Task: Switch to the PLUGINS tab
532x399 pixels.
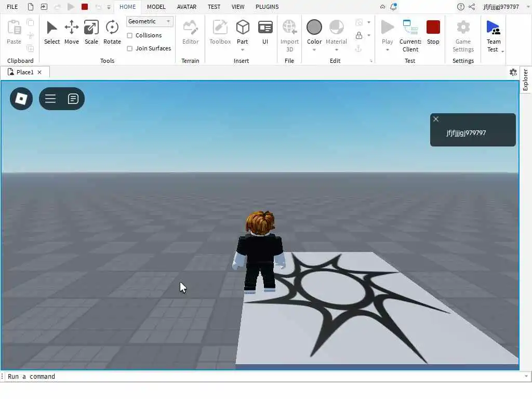Action: point(267,7)
